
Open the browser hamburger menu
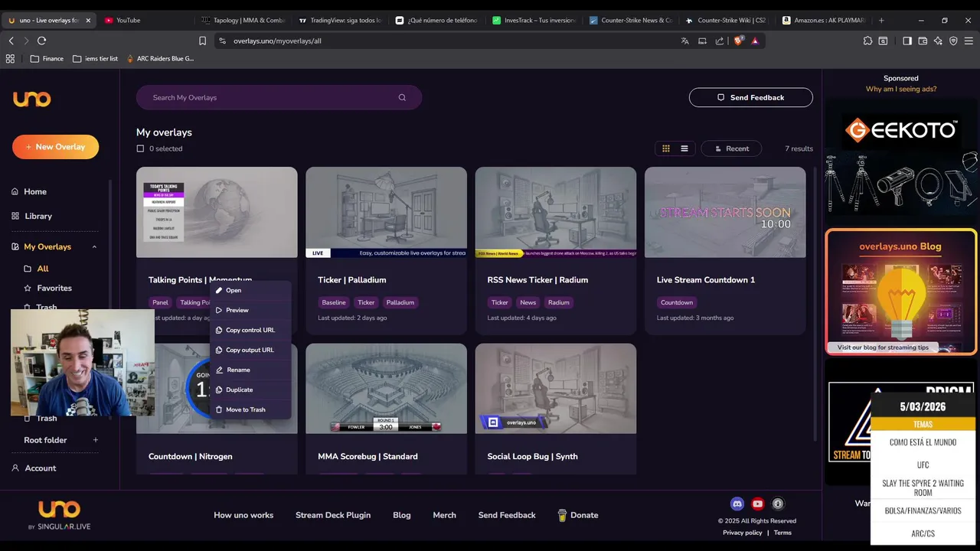tap(969, 41)
